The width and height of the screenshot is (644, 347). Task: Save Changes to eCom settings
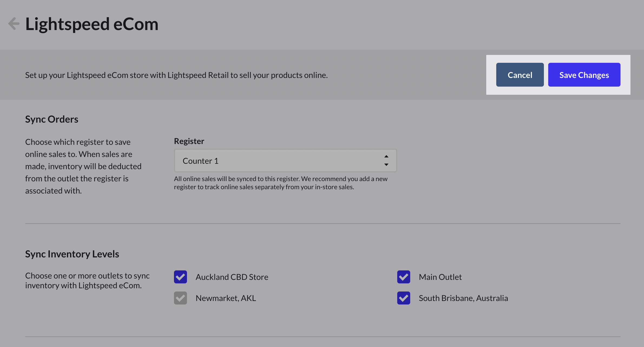[584, 75]
